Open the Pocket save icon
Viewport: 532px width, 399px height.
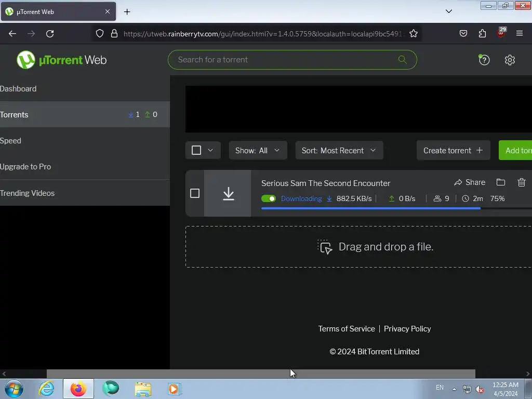[463, 33]
